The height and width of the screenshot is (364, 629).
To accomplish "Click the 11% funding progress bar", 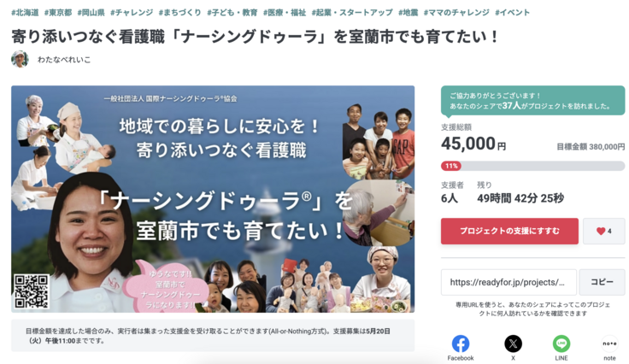I will [x=532, y=166].
